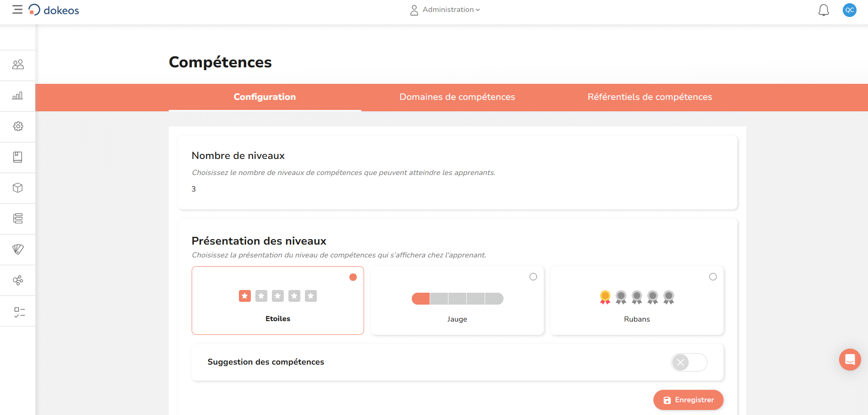
Task: Open the cube sidebar icon
Action: coord(17,188)
